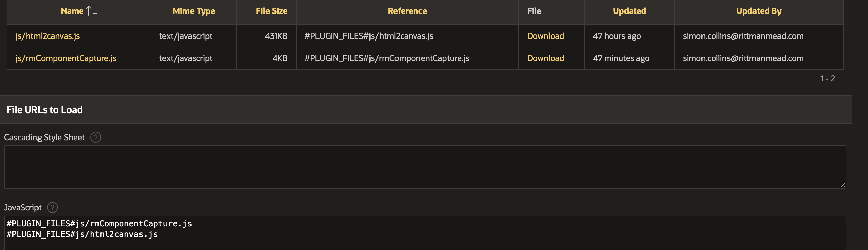Viewport: 868px width, 250px height.
Task: Open the Cascading Style Sheet help icon
Action: click(96, 137)
